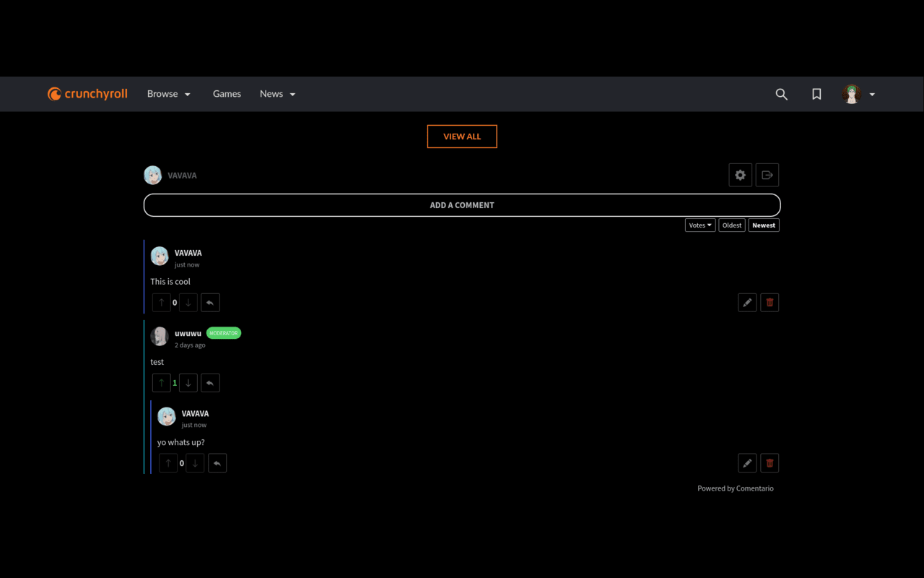924x578 pixels.
Task: Downvote uwuwu's "test" comment
Action: tap(188, 383)
